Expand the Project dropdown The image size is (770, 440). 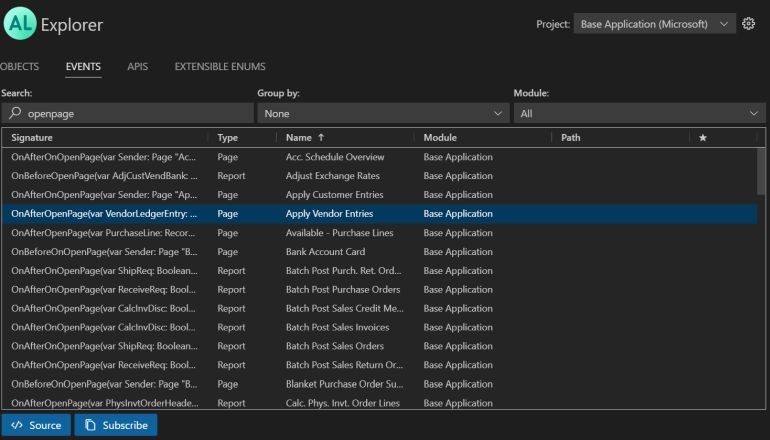655,24
